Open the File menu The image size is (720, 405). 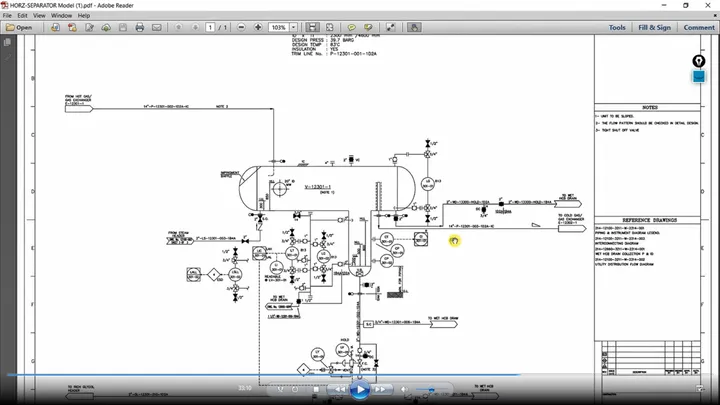point(7,16)
